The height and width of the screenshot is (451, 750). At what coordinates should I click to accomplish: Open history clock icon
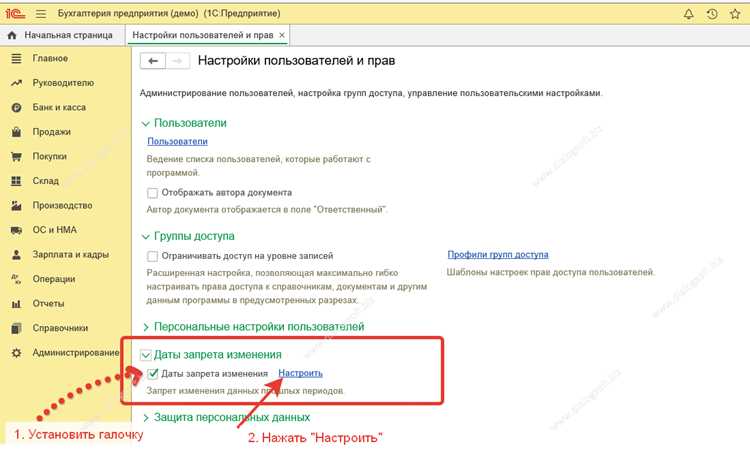(x=712, y=14)
